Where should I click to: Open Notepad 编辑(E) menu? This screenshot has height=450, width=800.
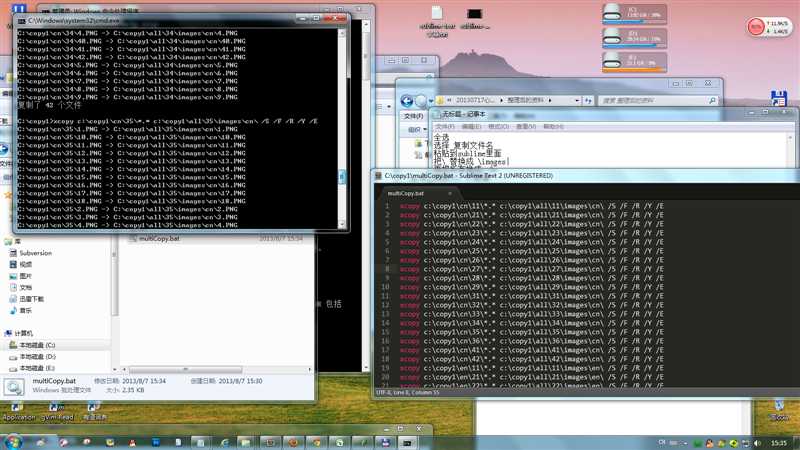tap(471, 126)
